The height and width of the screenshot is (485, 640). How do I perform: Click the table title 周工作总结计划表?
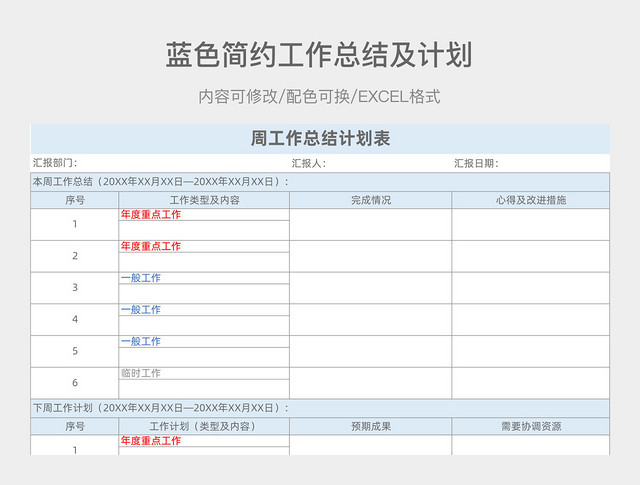point(320,138)
